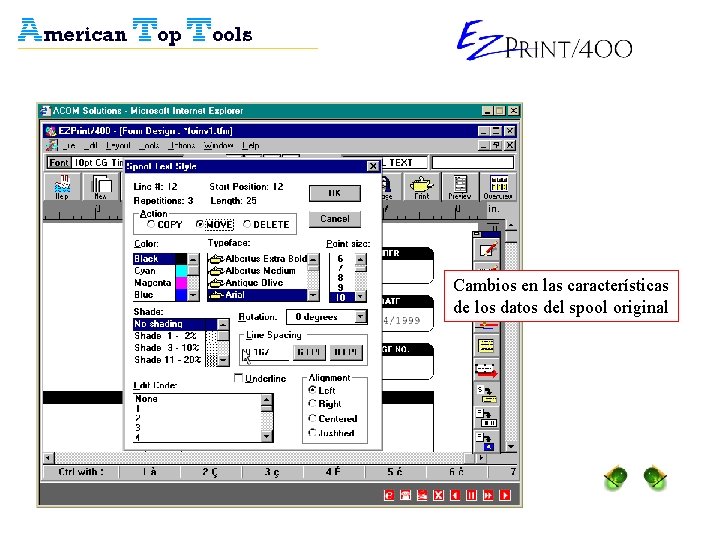Open the Edit menu
This screenshot has width=720, height=540.
coord(91,146)
